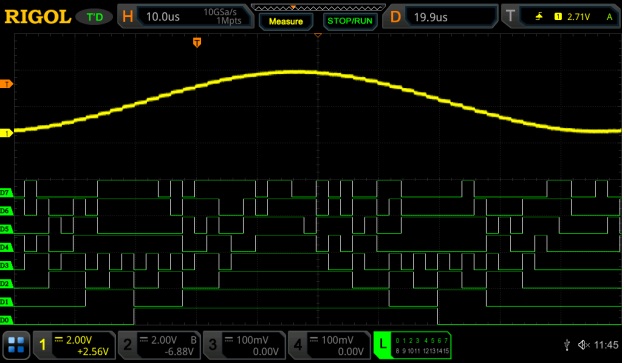Open the 2.71V trigger level setting
This screenshot has height=363, width=622.
click(x=578, y=17)
